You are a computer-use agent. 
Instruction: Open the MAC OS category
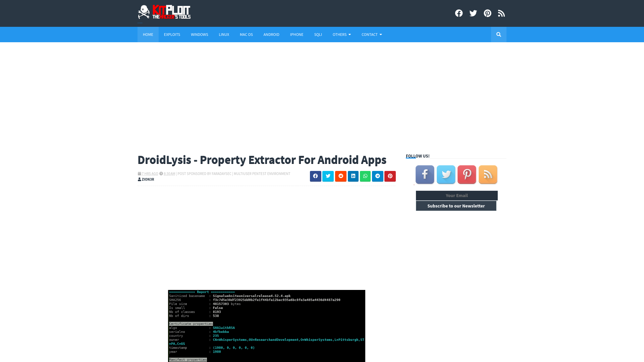246,35
